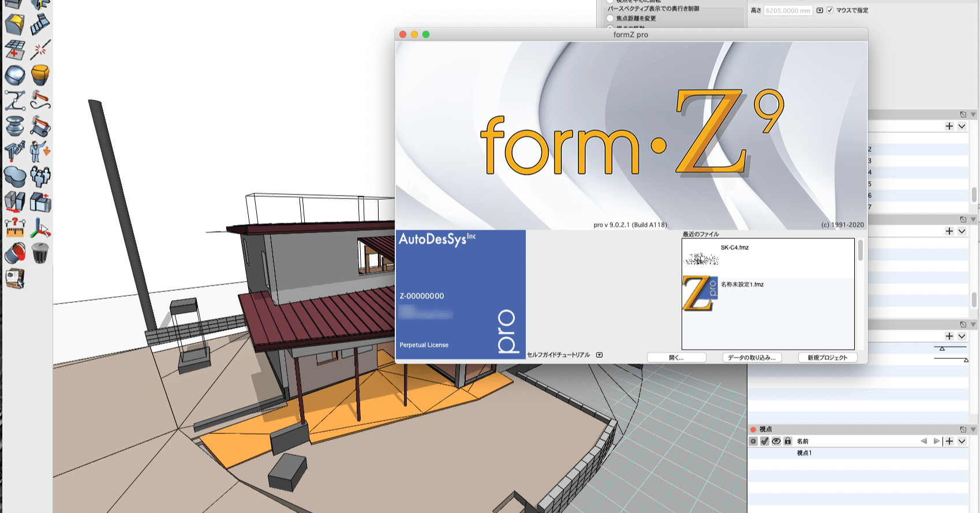Toggle the eye visibility icon in 視点 panel
Image resolution: width=980 pixels, height=513 pixels.
point(776,441)
